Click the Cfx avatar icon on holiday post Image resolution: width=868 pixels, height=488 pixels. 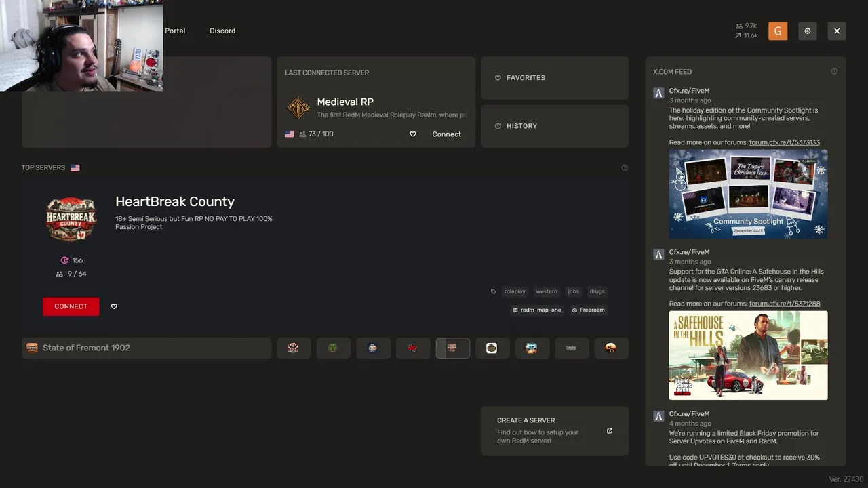coord(658,93)
